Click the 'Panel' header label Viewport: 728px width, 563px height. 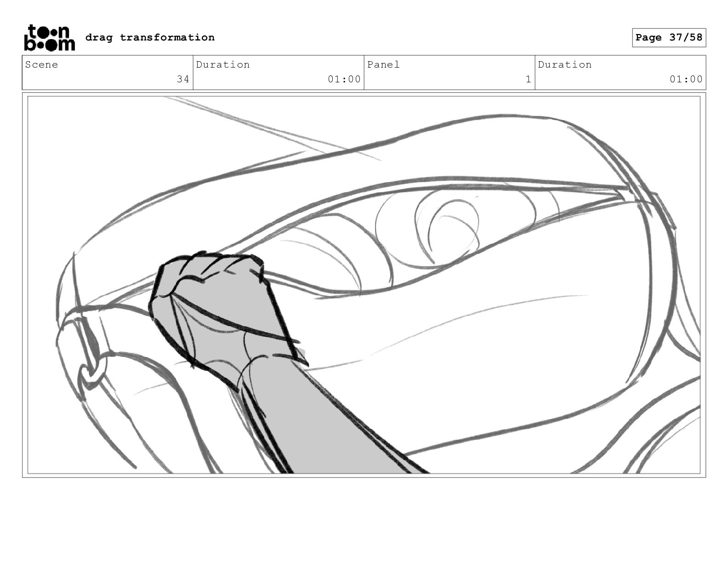383,64
